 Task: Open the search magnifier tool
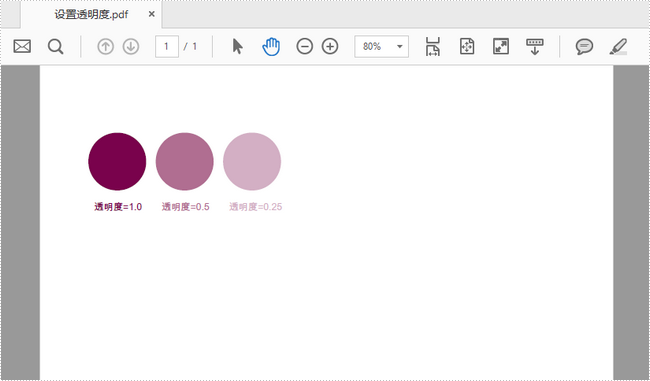[x=56, y=46]
